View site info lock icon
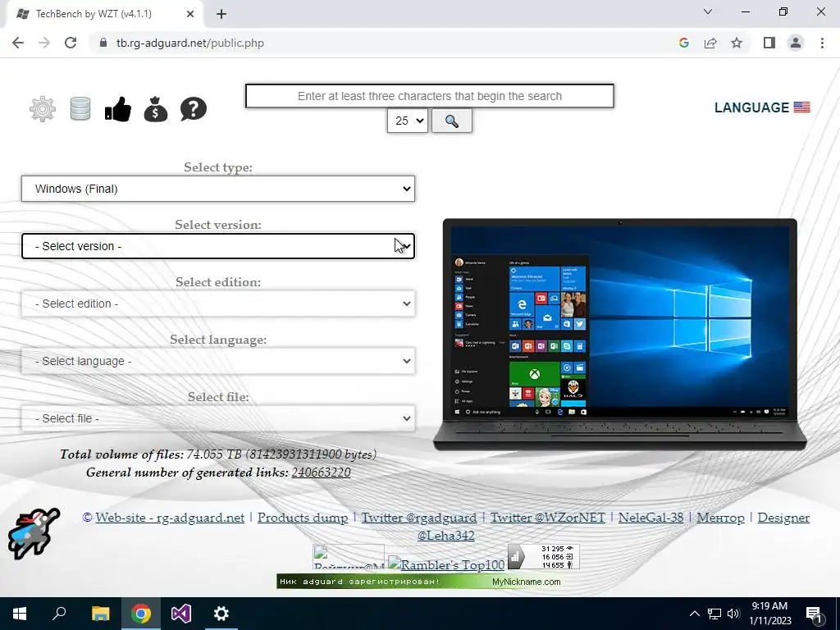 (103, 43)
